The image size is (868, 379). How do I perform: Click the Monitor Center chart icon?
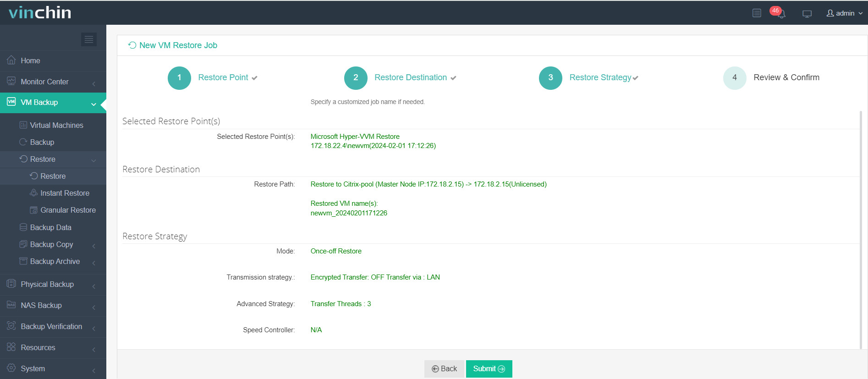(x=11, y=81)
